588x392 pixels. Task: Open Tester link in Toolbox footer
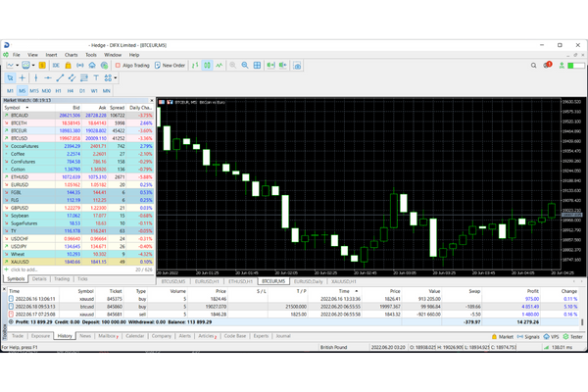pyautogui.click(x=572, y=337)
